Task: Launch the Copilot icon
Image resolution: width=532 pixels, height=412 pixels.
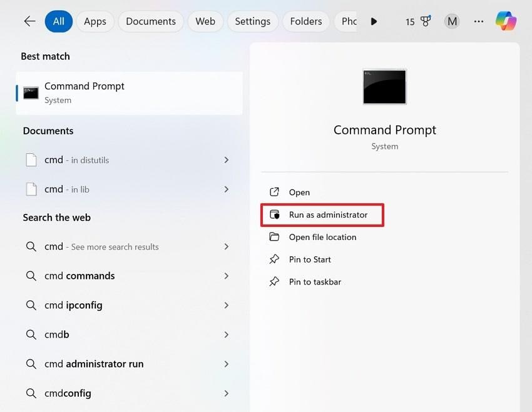Action: 506,21
